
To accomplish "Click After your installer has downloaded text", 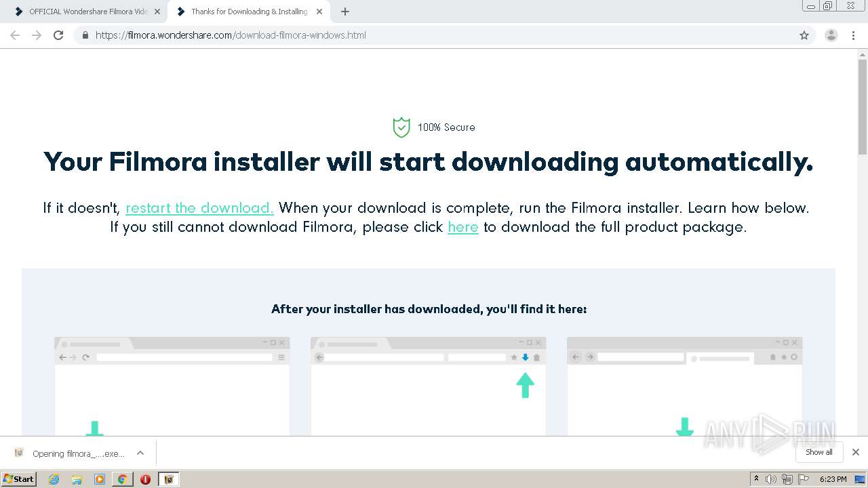I will click(429, 309).
